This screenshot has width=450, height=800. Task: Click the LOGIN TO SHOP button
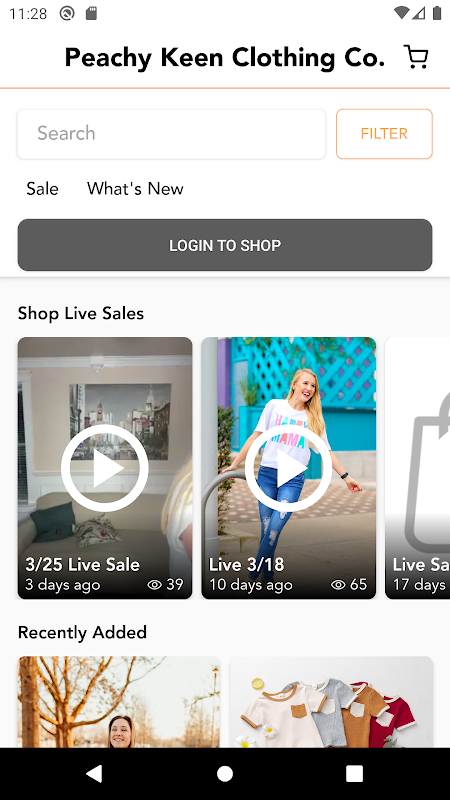tap(225, 245)
